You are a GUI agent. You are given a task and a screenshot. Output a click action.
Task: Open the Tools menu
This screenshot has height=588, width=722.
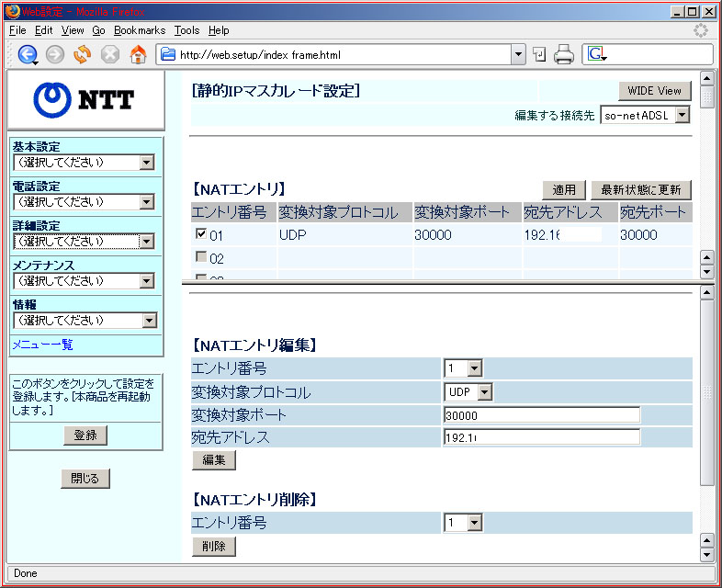point(186,30)
